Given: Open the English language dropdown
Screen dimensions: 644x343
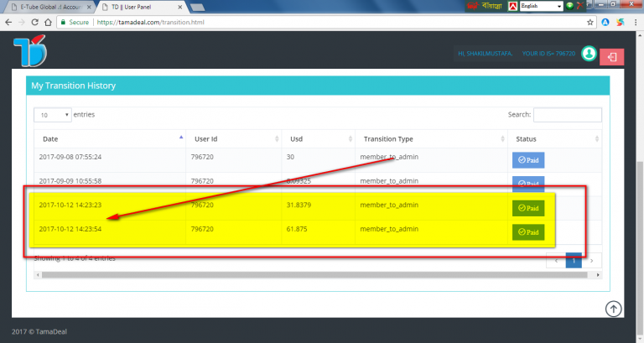Looking at the screenshot, I should click(540, 6).
